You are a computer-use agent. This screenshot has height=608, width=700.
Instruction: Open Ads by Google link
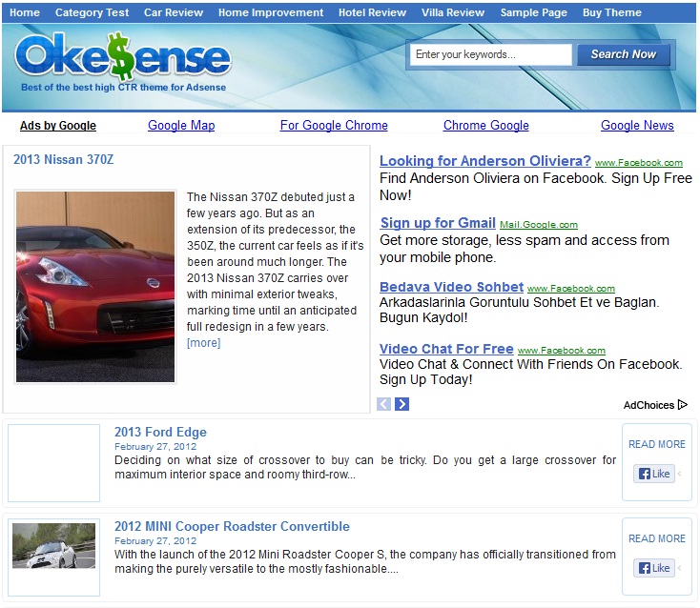point(58,126)
